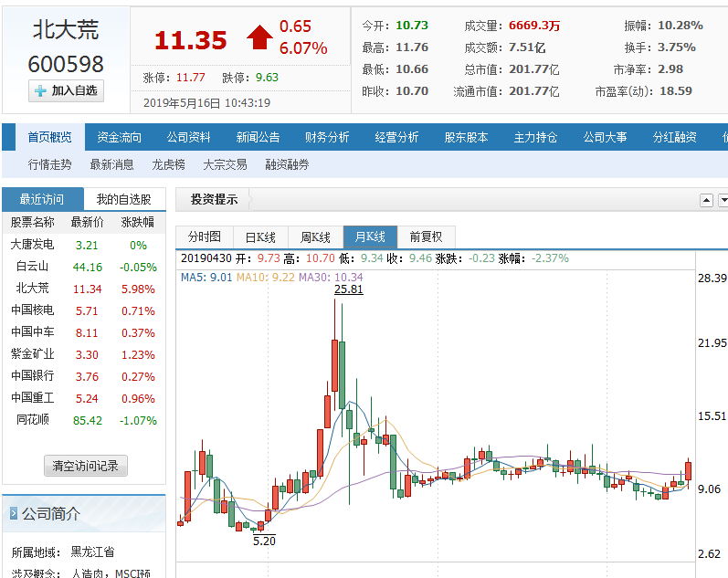Click the 加入自选 add-to-watchlist button
This screenshot has height=578, width=728.
tap(67, 90)
